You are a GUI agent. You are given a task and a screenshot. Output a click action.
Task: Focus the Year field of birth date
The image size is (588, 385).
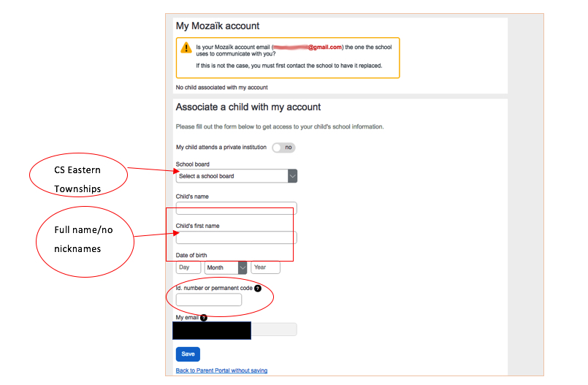click(x=265, y=267)
